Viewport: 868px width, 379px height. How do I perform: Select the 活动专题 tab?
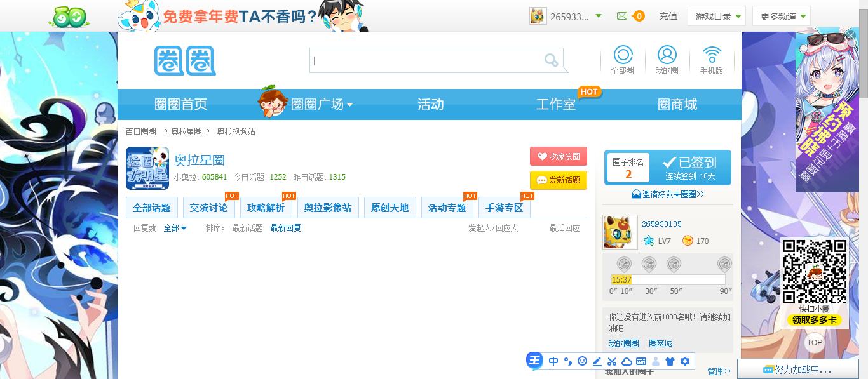click(x=447, y=208)
